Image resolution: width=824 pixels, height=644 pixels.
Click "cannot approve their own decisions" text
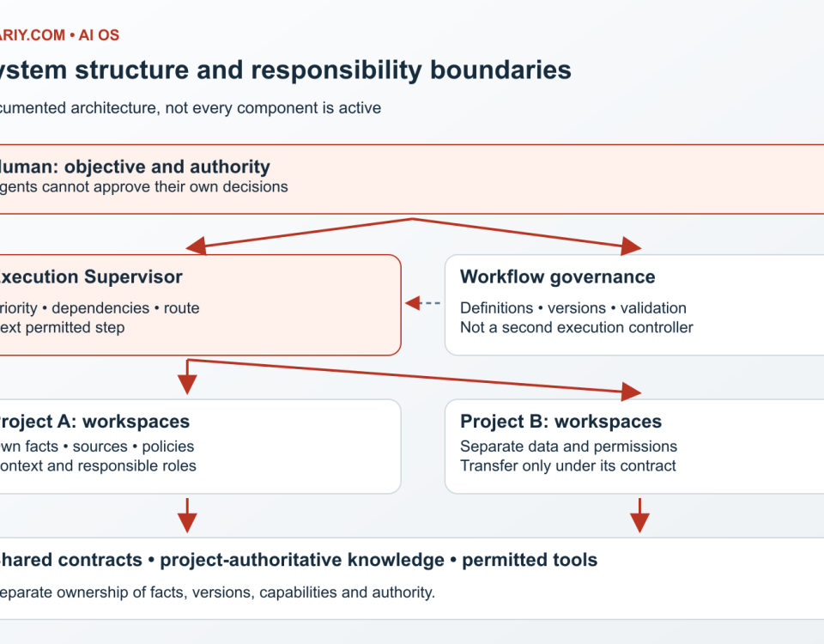point(165,186)
